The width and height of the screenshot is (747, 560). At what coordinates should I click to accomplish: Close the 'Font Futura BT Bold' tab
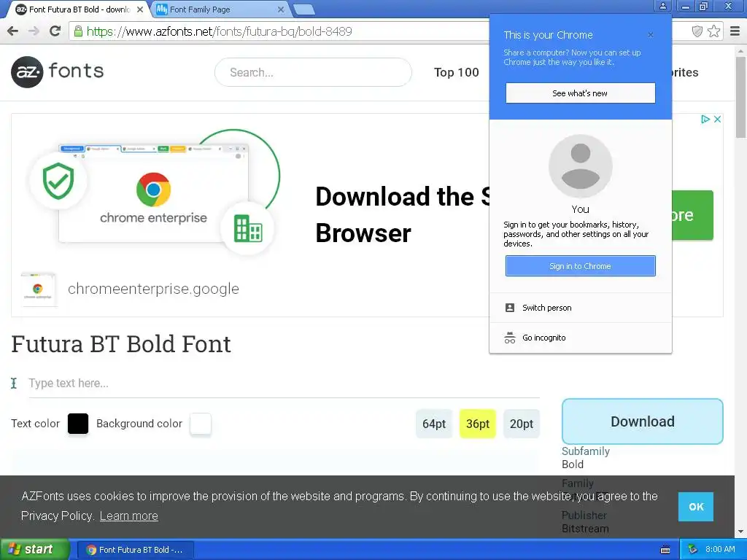[140, 9]
